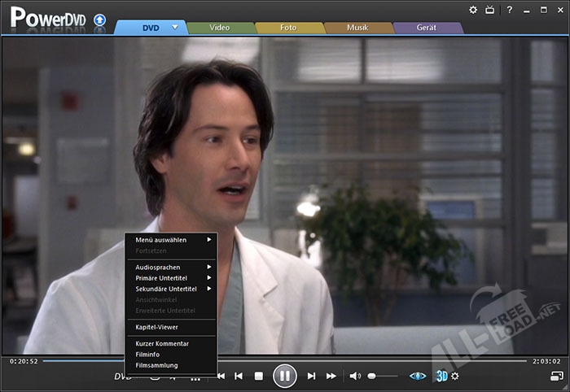The image size is (570, 392).
Task: Expand the Primäre Untertitel submenu
Action: (171, 278)
